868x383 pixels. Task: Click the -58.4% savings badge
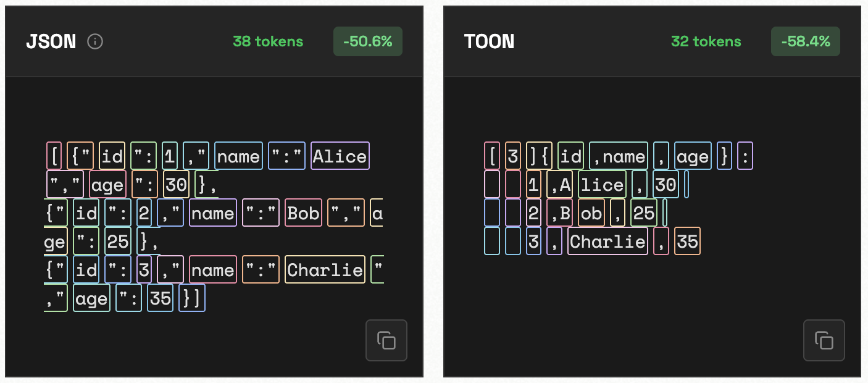pyautogui.click(x=806, y=41)
